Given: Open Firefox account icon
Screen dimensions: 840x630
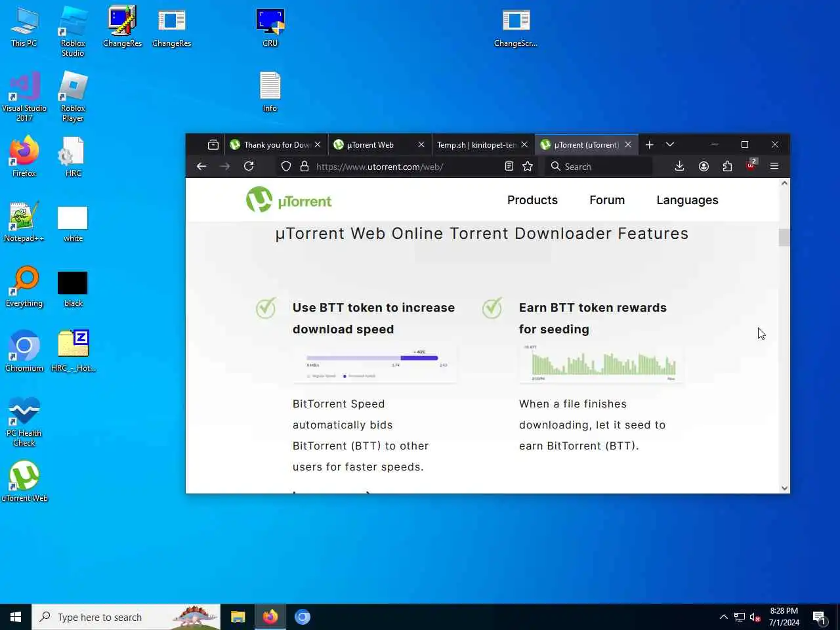Looking at the screenshot, I should [x=703, y=167].
